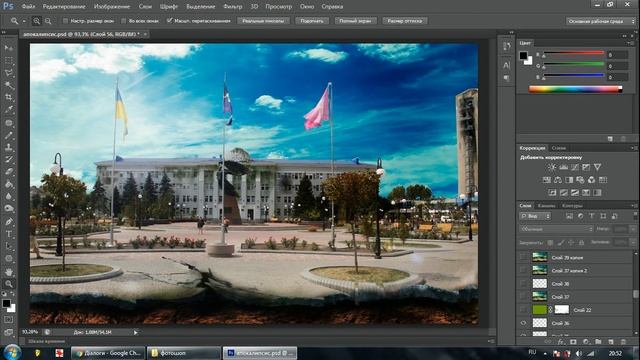Viewport: 640px width, 360px height.
Task: Uncheck 'Масшт. перетаскиванием' checkbox
Action: (x=169, y=21)
